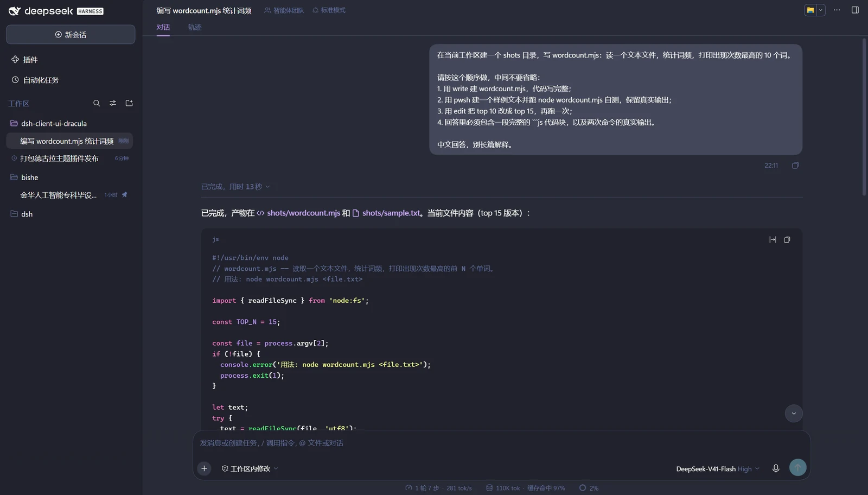This screenshot has height=495, width=868.
Task: Focus the message input field
Action: 501,443
